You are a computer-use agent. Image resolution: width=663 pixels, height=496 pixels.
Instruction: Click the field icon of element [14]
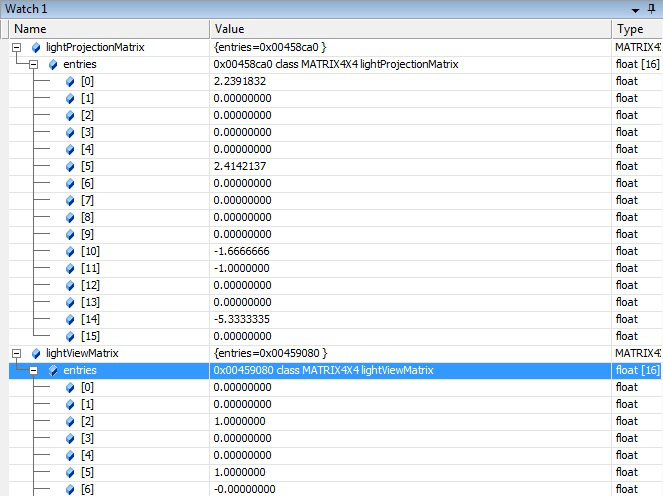coord(70,319)
